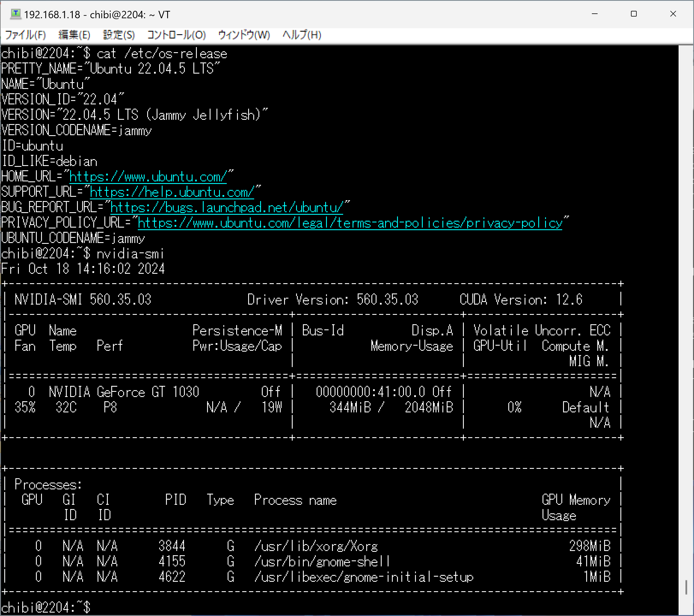
Task: Minimize the terminal window
Action: (x=594, y=14)
